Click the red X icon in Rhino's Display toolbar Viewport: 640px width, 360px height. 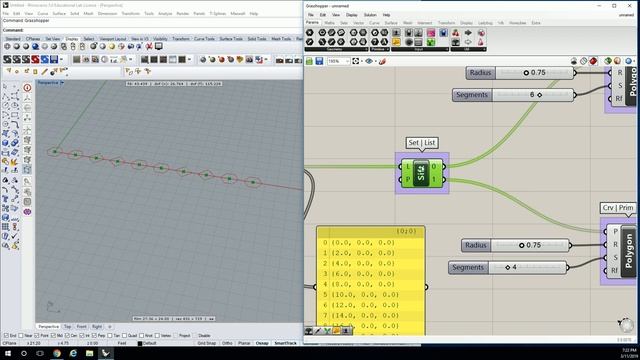tap(149, 47)
